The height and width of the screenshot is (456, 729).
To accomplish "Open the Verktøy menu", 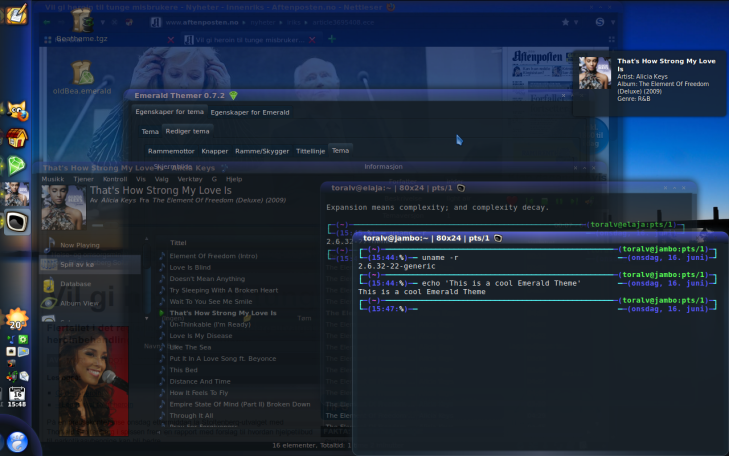I will point(190,179).
